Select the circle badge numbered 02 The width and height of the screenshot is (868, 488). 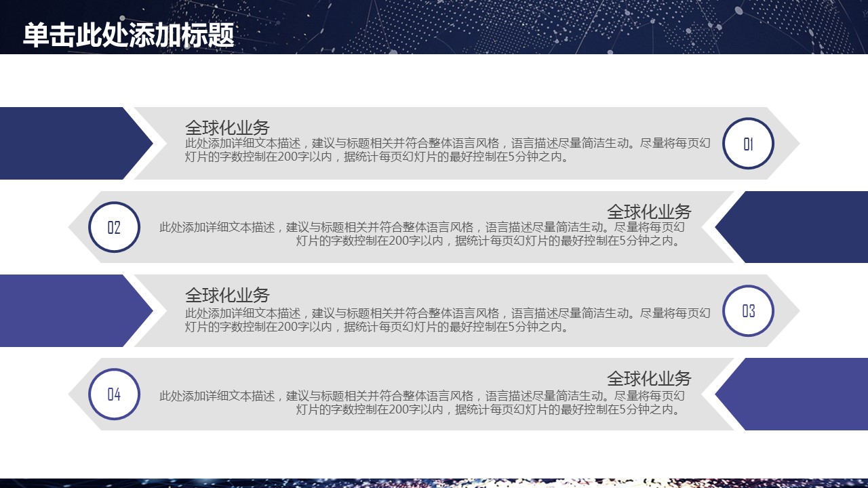click(114, 227)
